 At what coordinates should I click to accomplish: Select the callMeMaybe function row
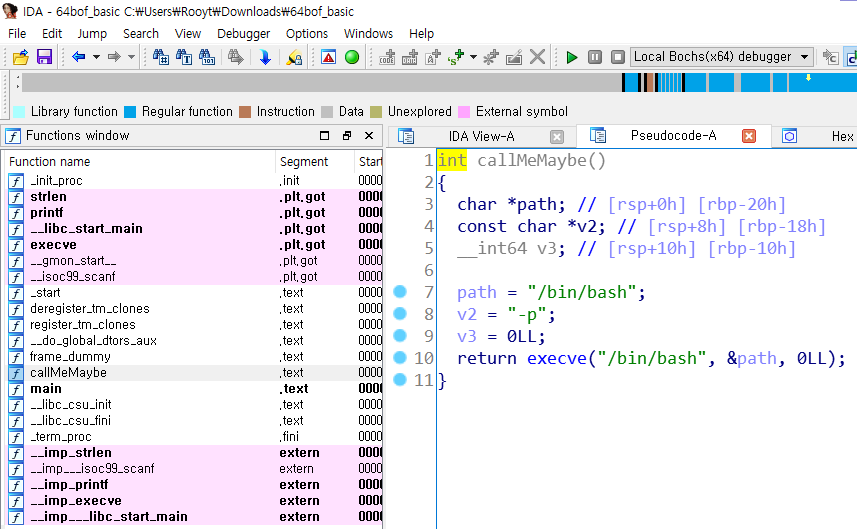195,373
